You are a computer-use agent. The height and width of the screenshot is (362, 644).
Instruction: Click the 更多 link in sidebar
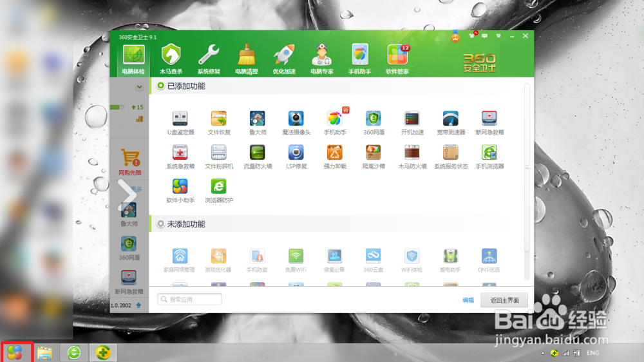[137, 189]
